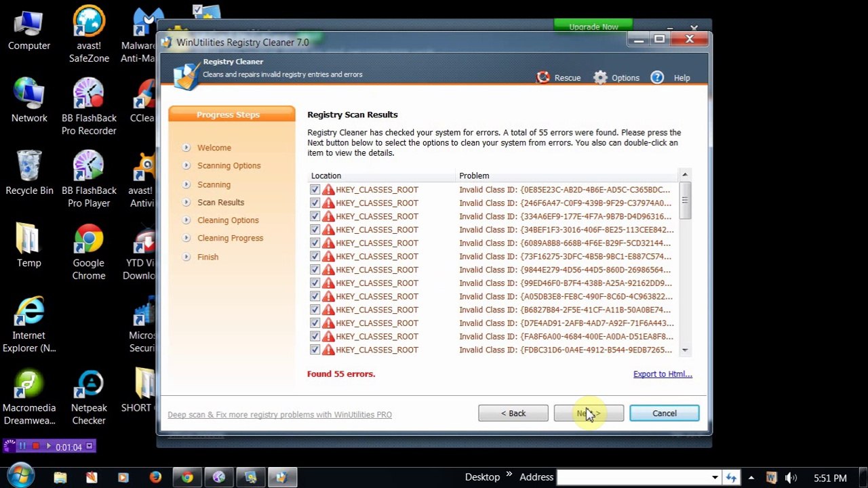Screen dimensions: 868x488
Task: Click the Cancel button
Action: coord(665,413)
